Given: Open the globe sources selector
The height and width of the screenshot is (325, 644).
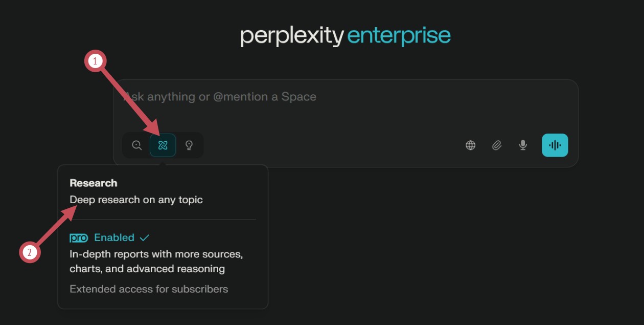Looking at the screenshot, I should [x=470, y=145].
